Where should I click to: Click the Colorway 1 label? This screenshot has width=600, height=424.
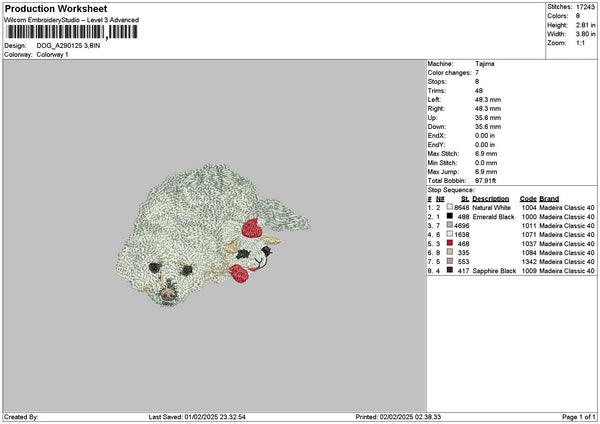point(52,54)
